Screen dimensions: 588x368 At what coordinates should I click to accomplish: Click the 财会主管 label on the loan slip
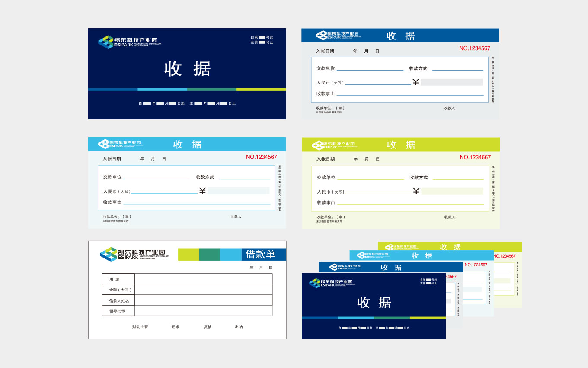tap(140, 327)
